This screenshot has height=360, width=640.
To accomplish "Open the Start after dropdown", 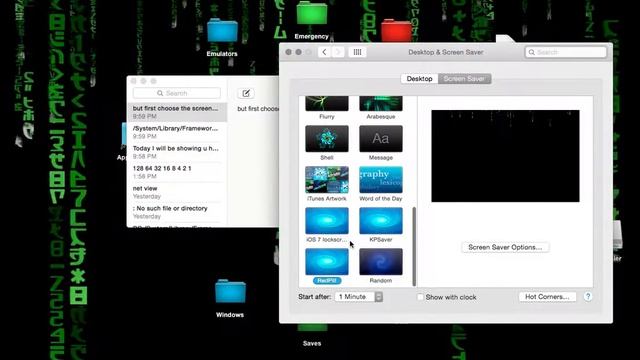I will click(x=359, y=297).
